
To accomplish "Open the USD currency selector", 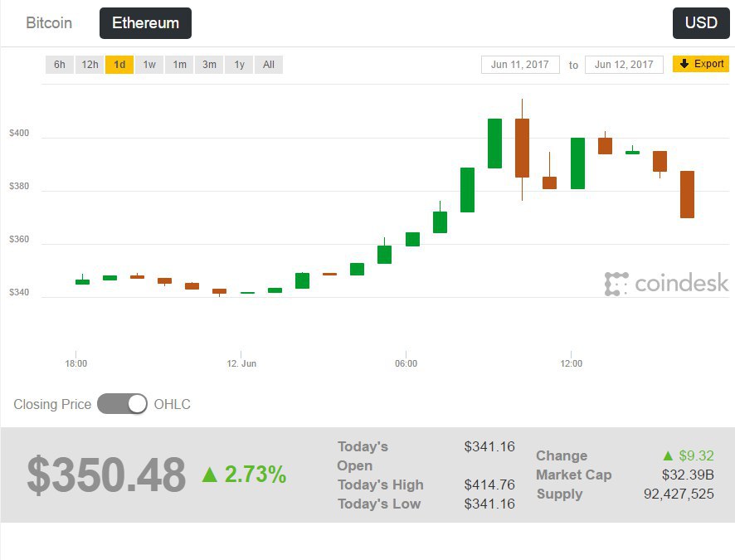I will [701, 23].
